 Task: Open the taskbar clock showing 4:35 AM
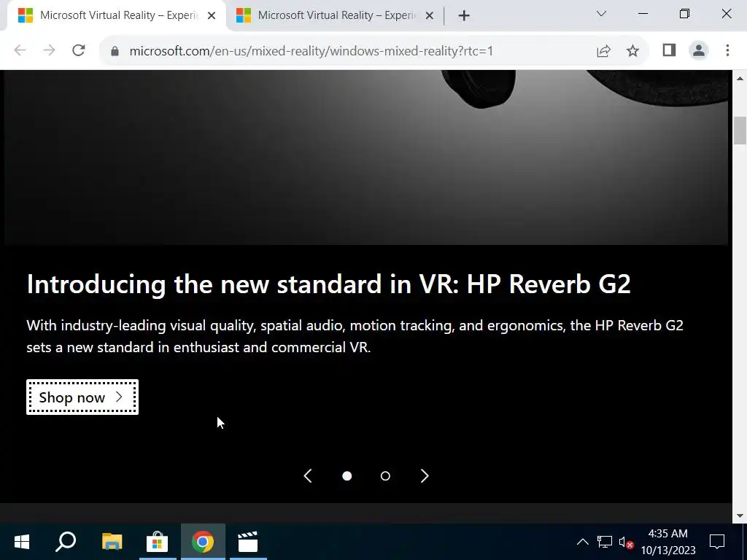click(x=668, y=542)
